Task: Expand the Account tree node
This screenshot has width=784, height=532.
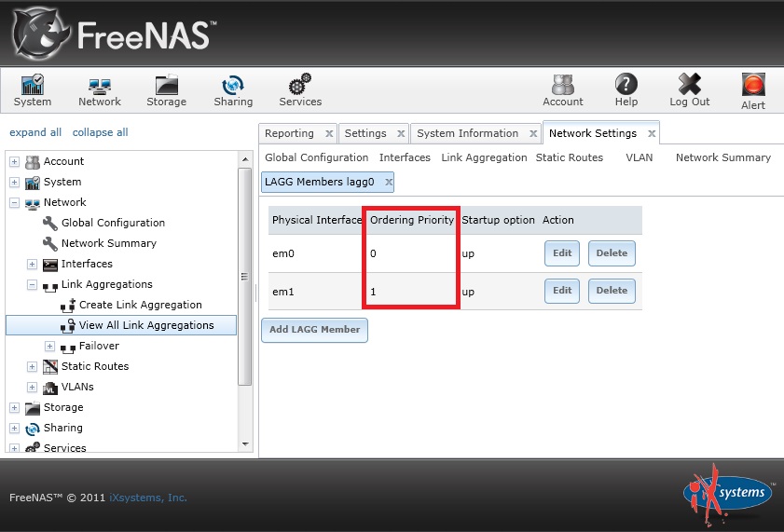Action: tap(15, 162)
